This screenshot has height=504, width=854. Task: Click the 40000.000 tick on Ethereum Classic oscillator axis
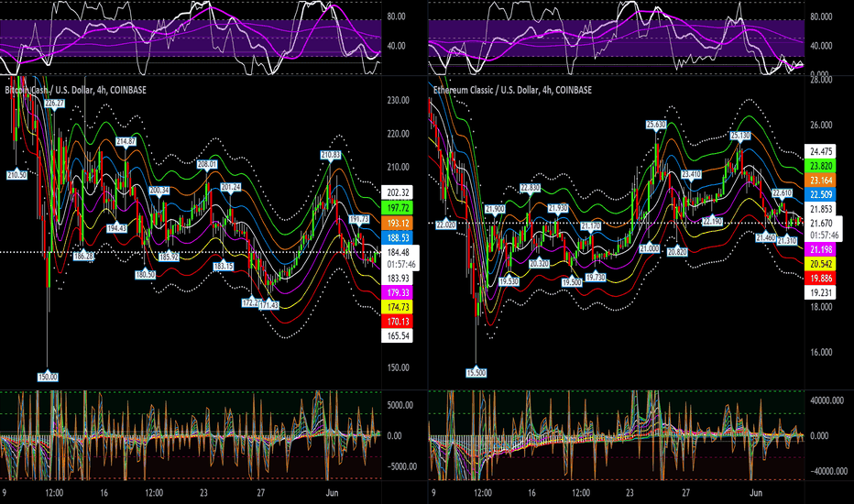coord(827,400)
